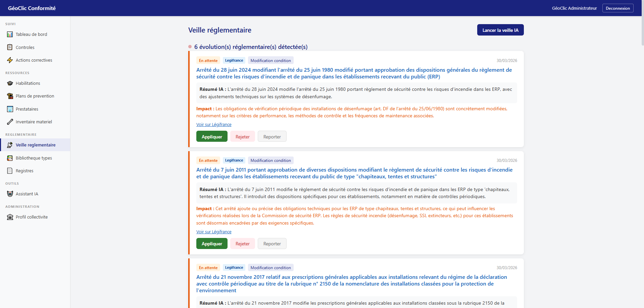
Task: Click the Controles clipboard icon
Action: tap(10, 47)
